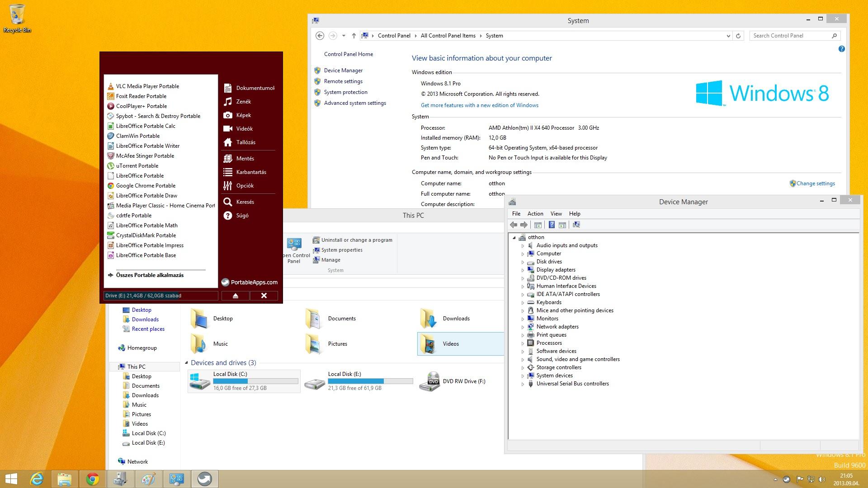The height and width of the screenshot is (488, 868).
Task: Open Internet Explorer from the taskbar
Action: [37, 479]
